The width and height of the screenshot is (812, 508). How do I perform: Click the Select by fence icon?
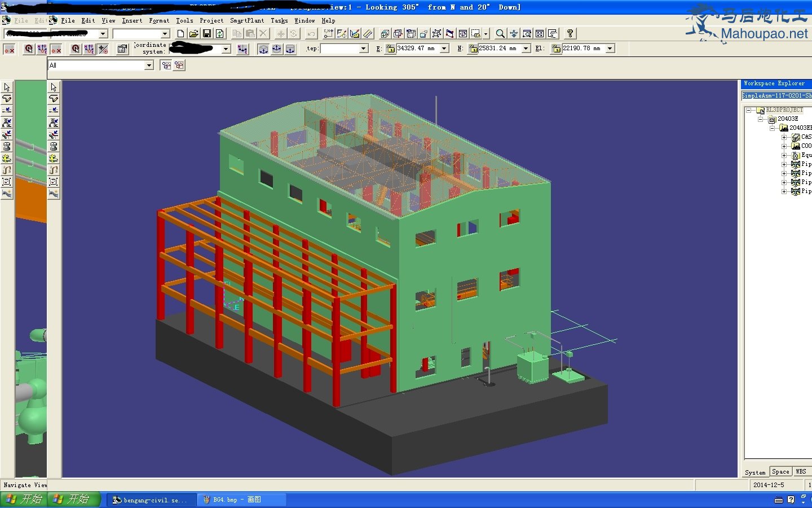475,33
